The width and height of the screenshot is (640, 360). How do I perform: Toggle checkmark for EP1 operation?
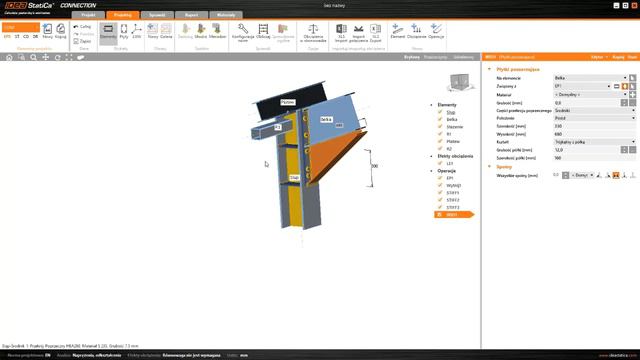click(440, 178)
